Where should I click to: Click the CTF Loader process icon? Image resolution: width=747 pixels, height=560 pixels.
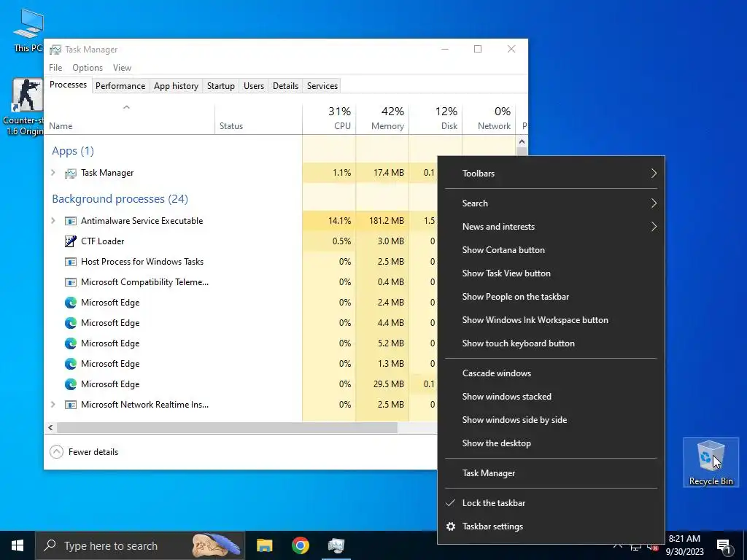coord(71,241)
